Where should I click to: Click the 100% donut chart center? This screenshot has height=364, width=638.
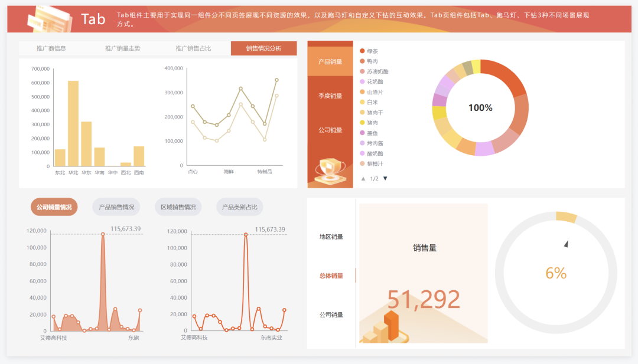480,107
